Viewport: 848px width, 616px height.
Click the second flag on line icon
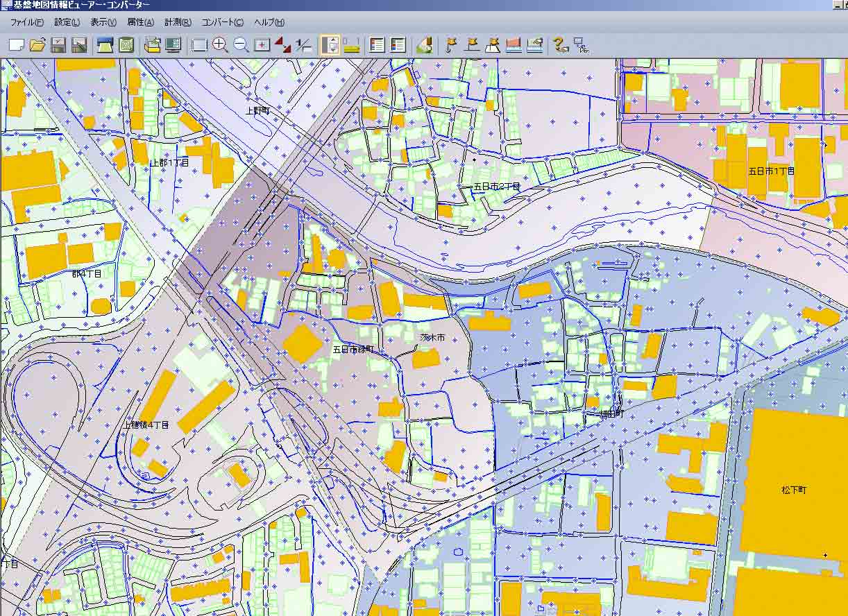pos(471,45)
